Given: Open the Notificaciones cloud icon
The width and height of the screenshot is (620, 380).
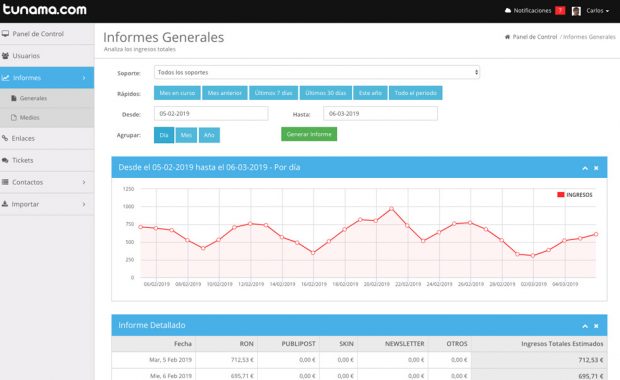Looking at the screenshot, I should pos(508,11).
